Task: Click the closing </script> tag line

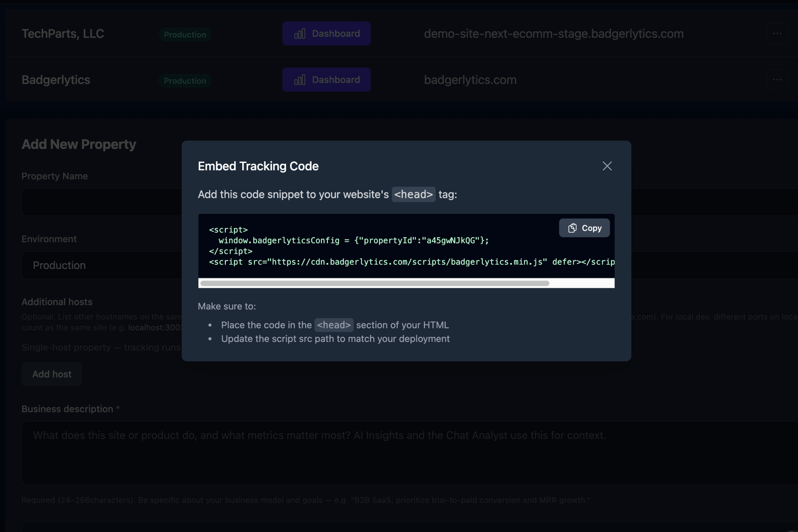Action: [x=231, y=251]
